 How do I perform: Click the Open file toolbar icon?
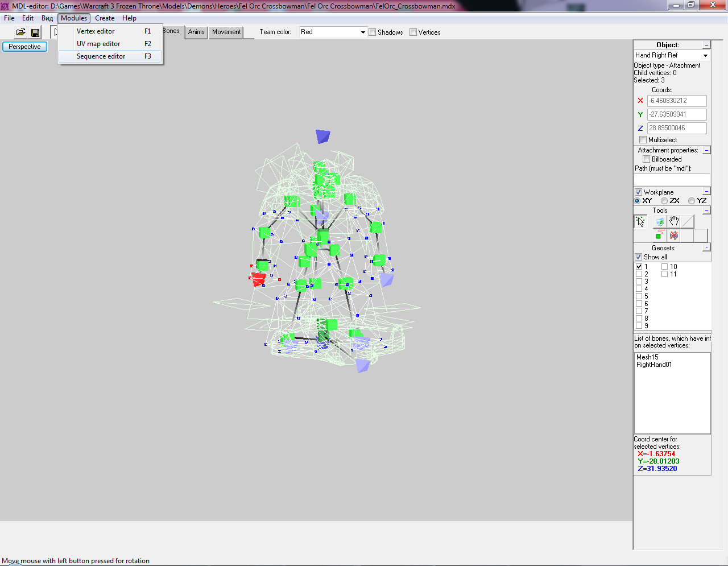click(x=20, y=32)
